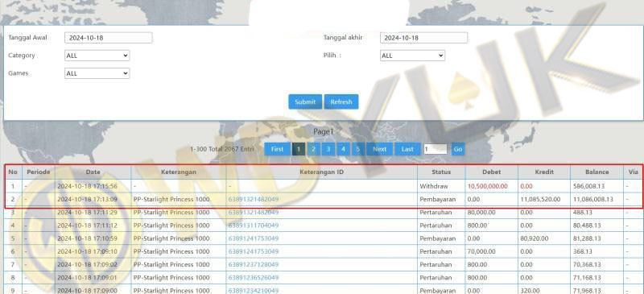
Task: Click the Debet column header
Action: coord(492,172)
